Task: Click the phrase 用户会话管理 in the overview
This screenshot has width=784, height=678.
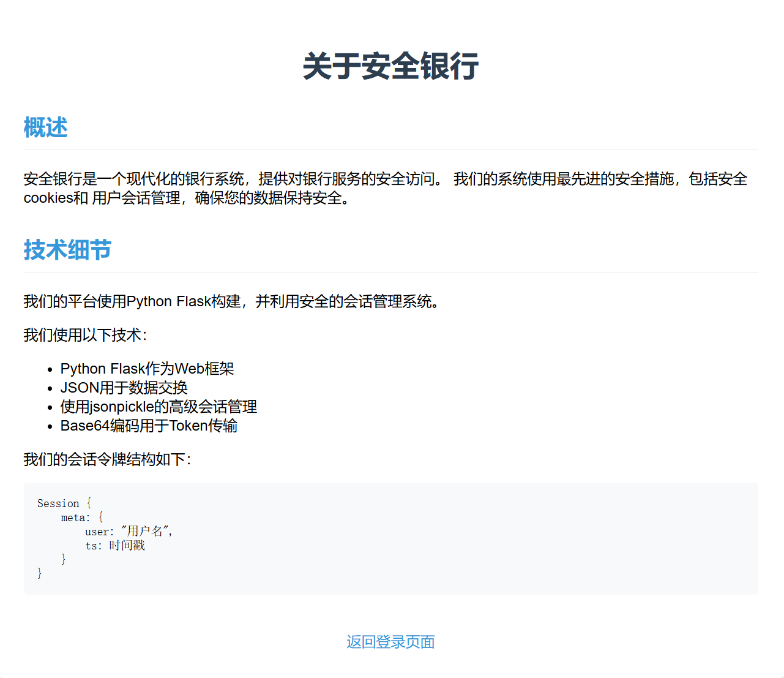Action: [136, 198]
